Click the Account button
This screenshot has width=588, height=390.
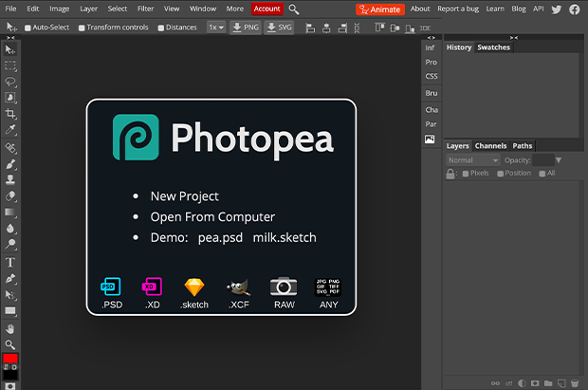click(267, 9)
